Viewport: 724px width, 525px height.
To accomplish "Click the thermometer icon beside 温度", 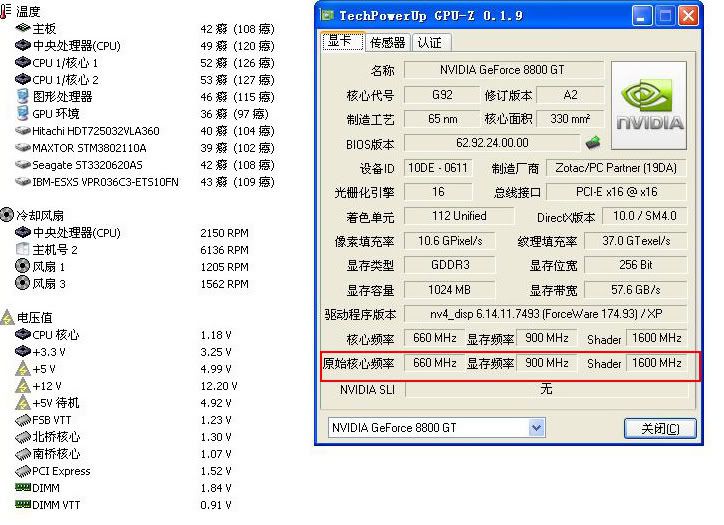I will tap(8, 11).
